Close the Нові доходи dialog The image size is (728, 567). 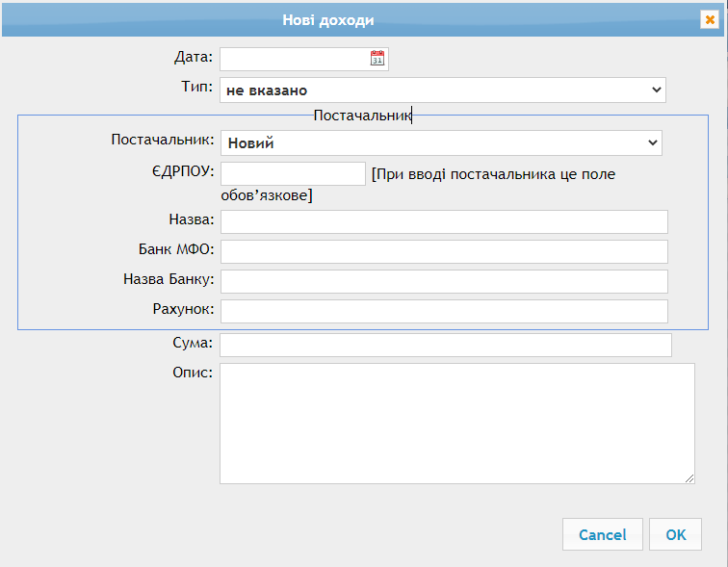click(x=710, y=20)
